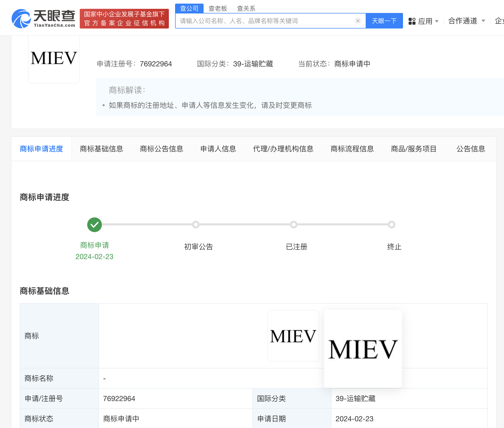The image size is (504, 428).
Task: Click the 已注册 progress step marker
Action: pyautogui.click(x=294, y=225)
